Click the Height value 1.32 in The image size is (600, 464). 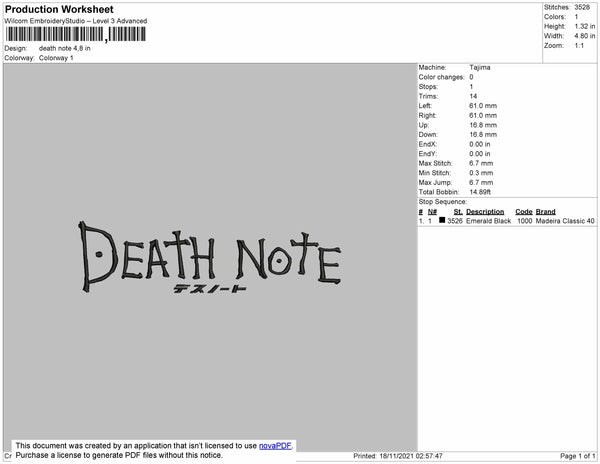coord(584,26)
